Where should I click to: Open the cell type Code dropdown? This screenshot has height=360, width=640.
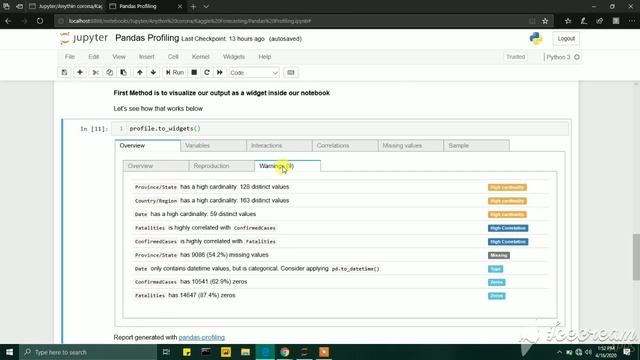pos(253,73)
